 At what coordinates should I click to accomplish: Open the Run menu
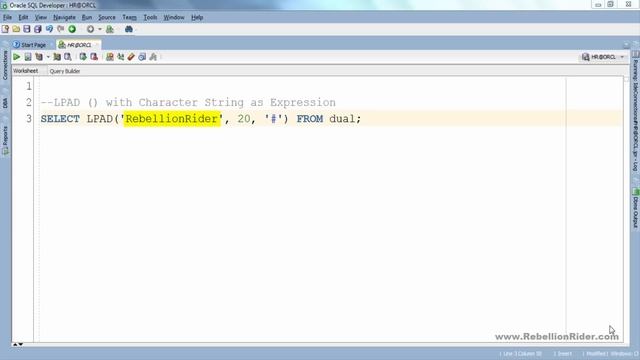click(x=87, y=17)
